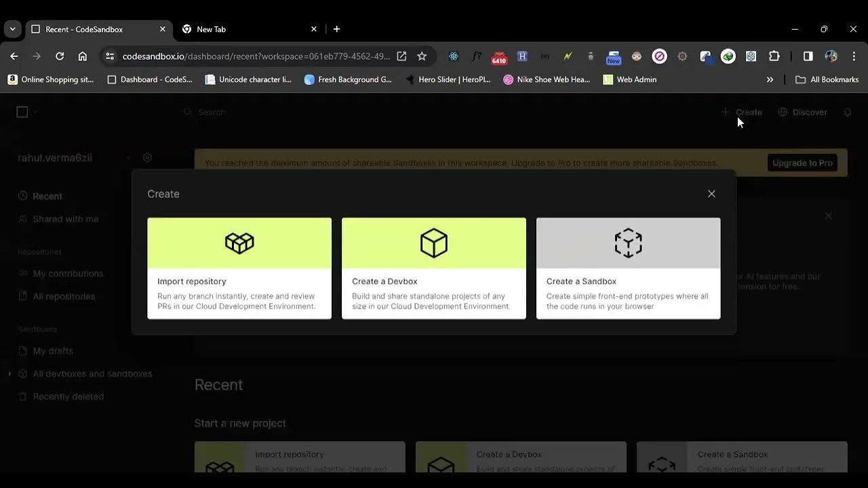Open the red 6410 mail extension

[x=499, y=57]
